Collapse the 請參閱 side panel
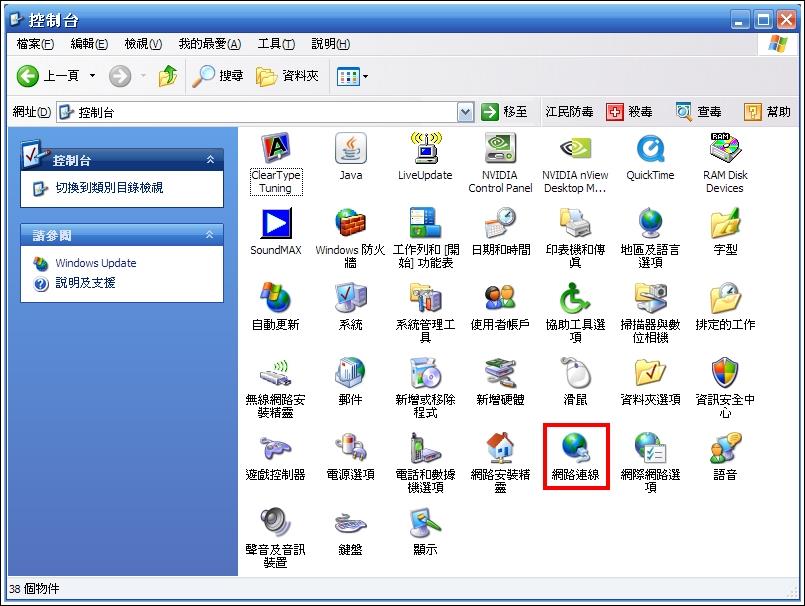 pos(209,235)
